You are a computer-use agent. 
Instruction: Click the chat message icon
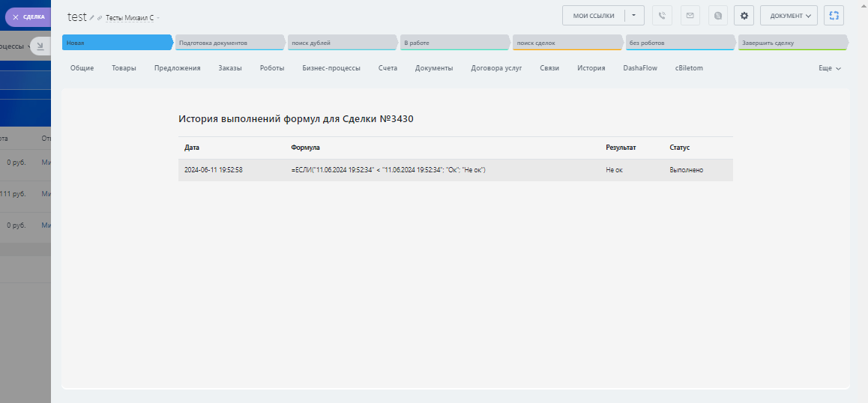point(718,16)
